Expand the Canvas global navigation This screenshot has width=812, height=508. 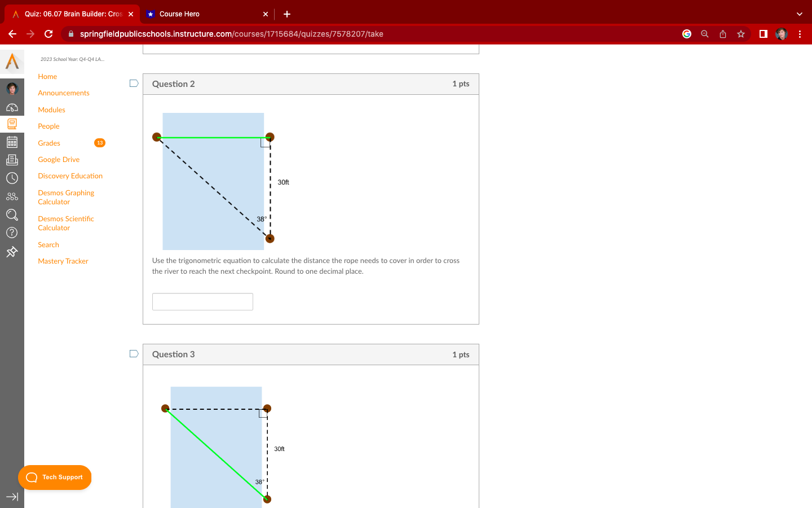pyautogui.click(x=12, y=497)
